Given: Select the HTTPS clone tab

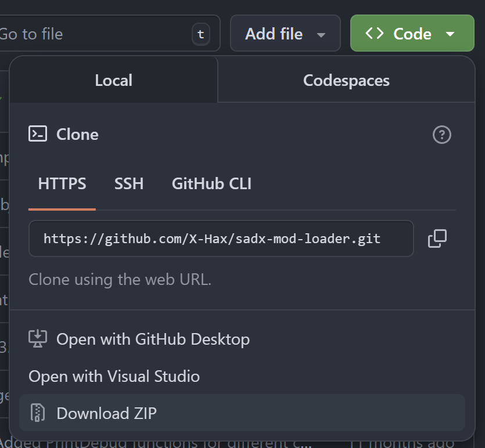Looking at the screenshot, I should coord(62,184).
